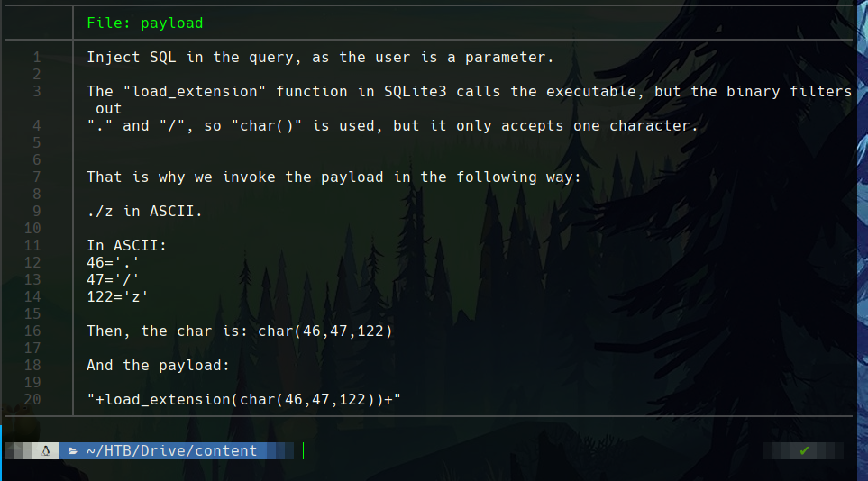Viewport: 868px width, 481px height.
Task: Click the ~/HTB/Drive/content path segment
Action: point(171,451)
